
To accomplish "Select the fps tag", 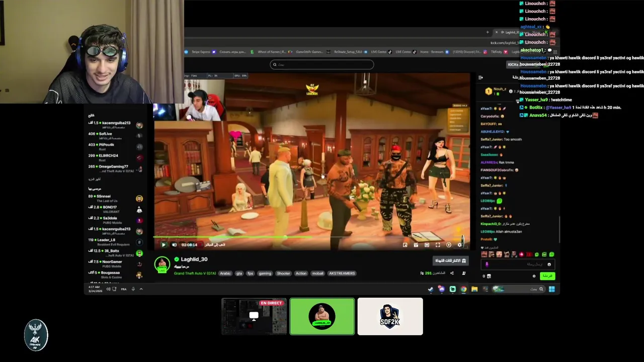I will pyautogui.click(x=250, y=274).
